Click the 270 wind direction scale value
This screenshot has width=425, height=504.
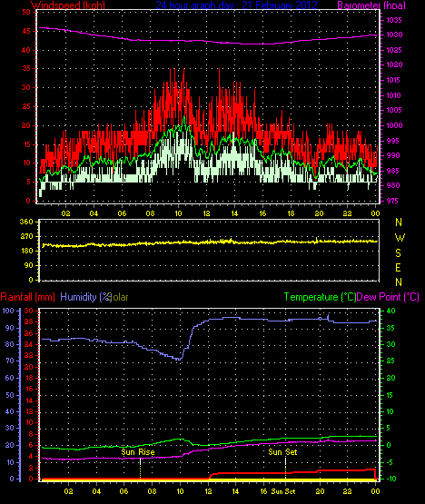point(26,237)
